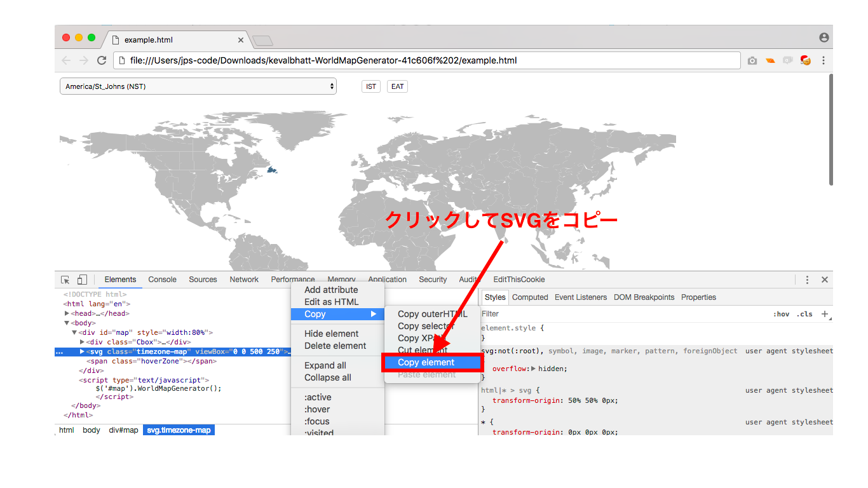868x488 pixels.
Task: Expand the svg timezone-map node
Action: [x=82, y=351]
